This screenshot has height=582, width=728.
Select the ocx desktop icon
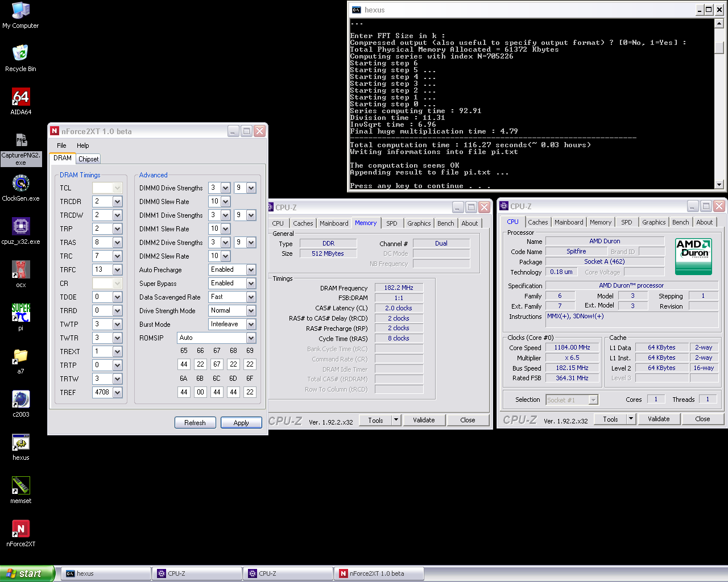[20, 275]
